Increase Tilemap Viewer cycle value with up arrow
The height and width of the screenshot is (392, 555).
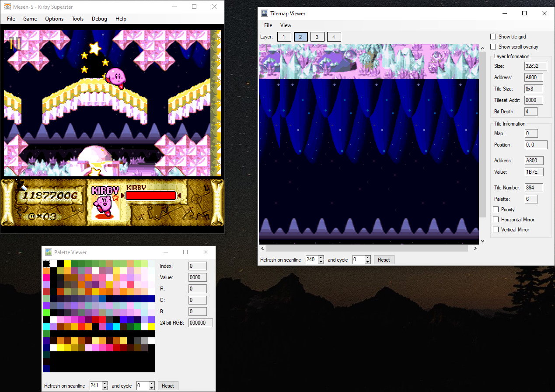[368, 258]
